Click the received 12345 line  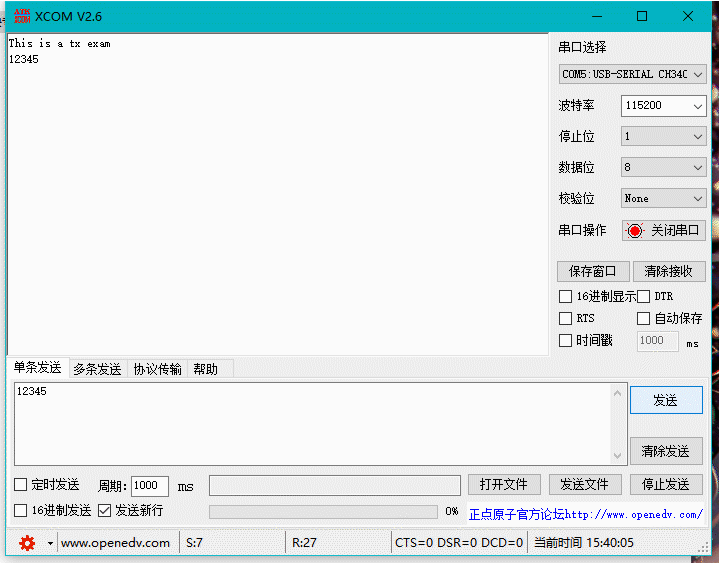click(x=24, y=60)
